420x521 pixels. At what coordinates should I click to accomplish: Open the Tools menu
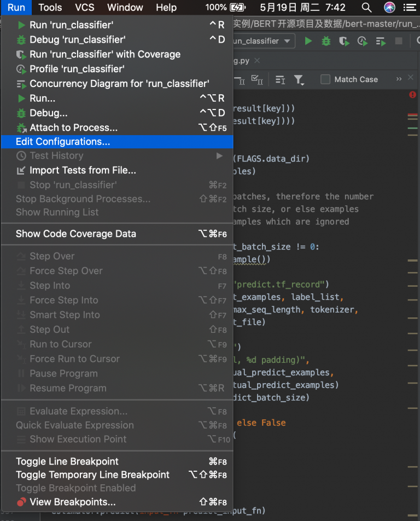[50, 7]
